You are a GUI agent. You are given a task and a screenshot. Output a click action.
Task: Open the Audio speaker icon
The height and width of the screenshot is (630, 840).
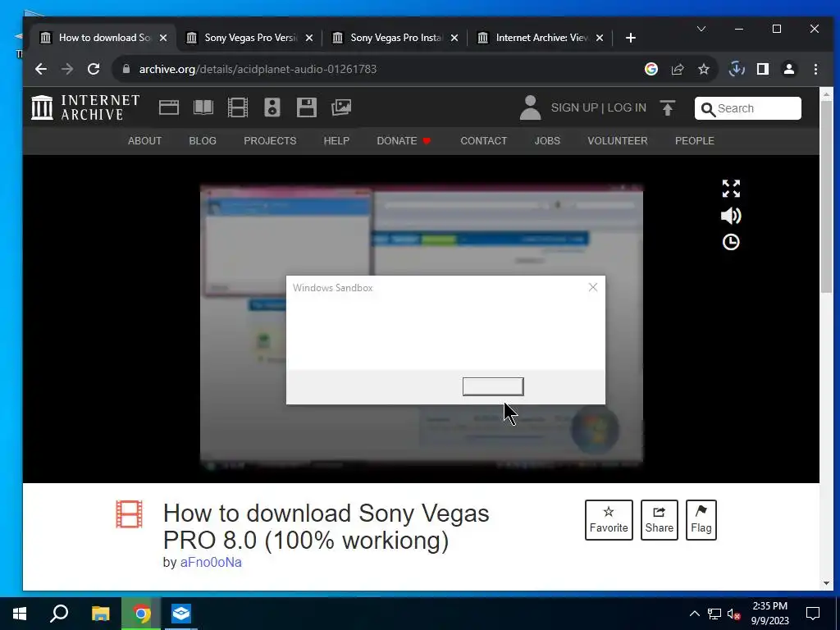pos(272,107)
